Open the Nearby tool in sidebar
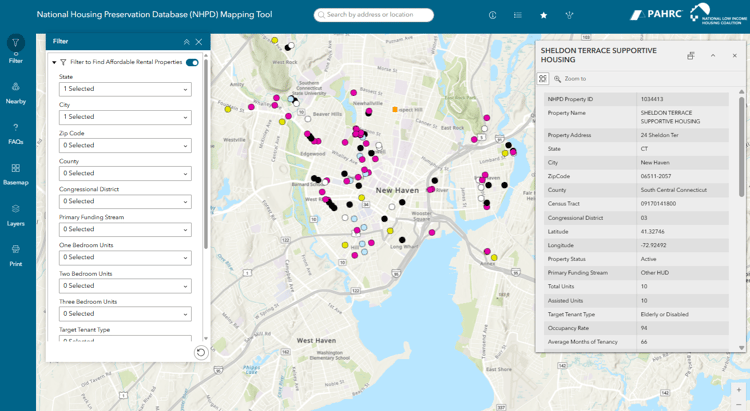Viewport: 750px width, 411px height. click(x=16, y=92)
